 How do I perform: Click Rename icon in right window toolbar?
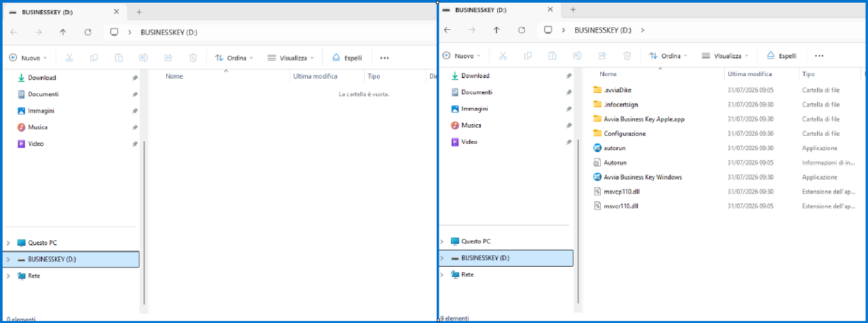click(577, 56)
